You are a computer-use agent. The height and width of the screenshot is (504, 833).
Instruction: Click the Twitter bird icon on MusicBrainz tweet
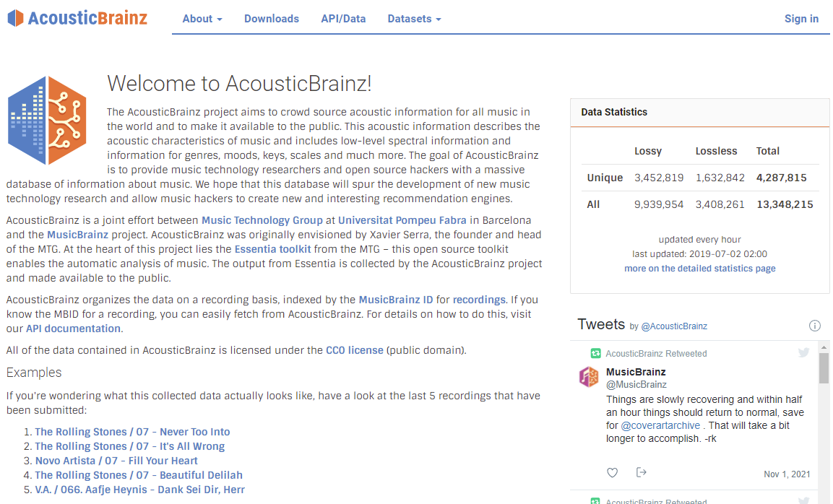803,352
